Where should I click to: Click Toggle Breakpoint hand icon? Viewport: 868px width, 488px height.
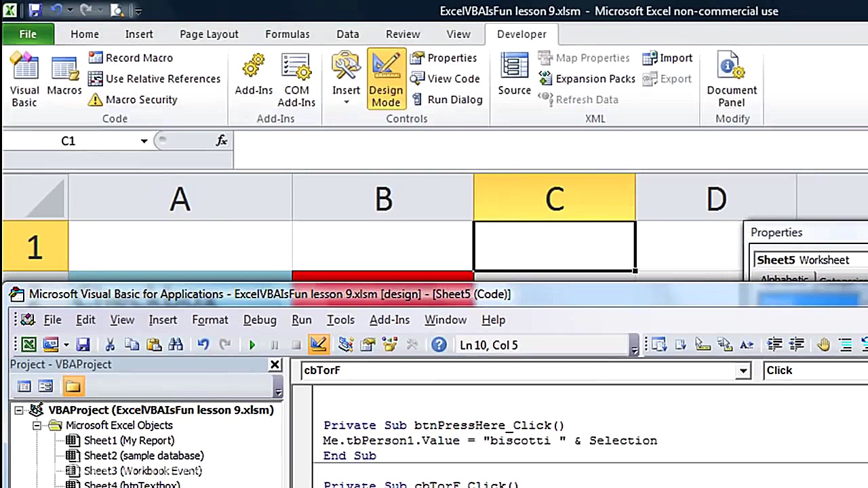coord(823,345)
